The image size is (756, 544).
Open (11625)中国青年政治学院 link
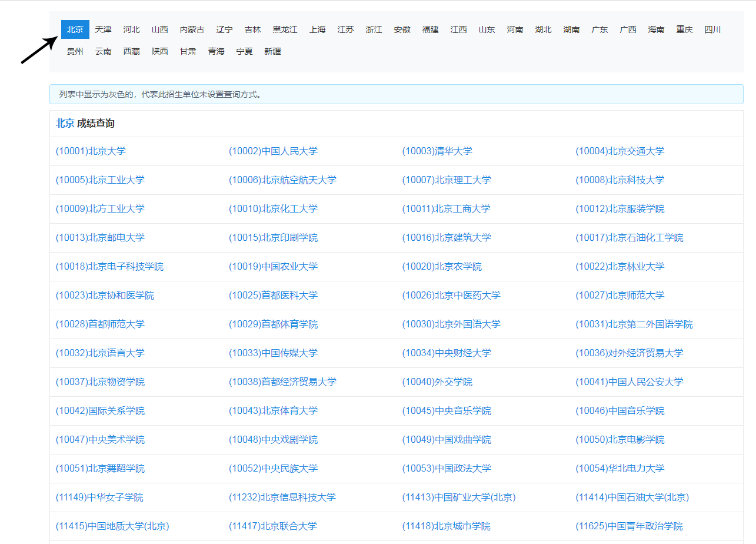[630, 526]
